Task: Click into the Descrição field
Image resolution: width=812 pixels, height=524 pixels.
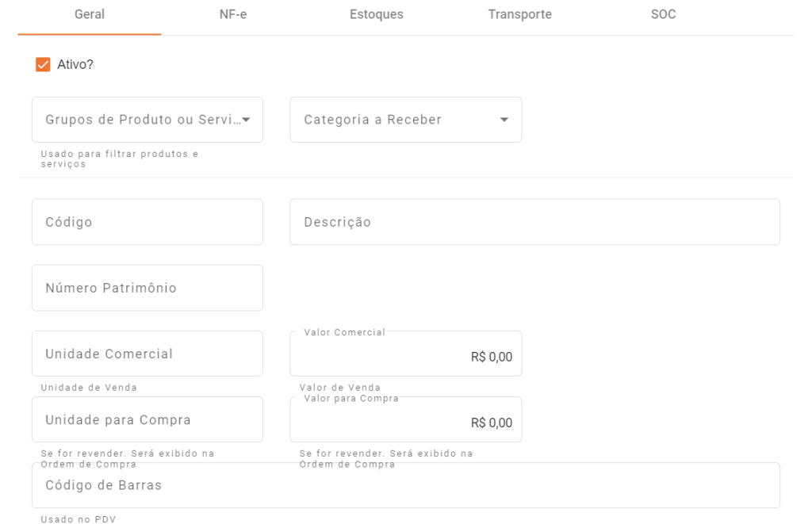Action: pyautogui.click(x=534, y=222)
